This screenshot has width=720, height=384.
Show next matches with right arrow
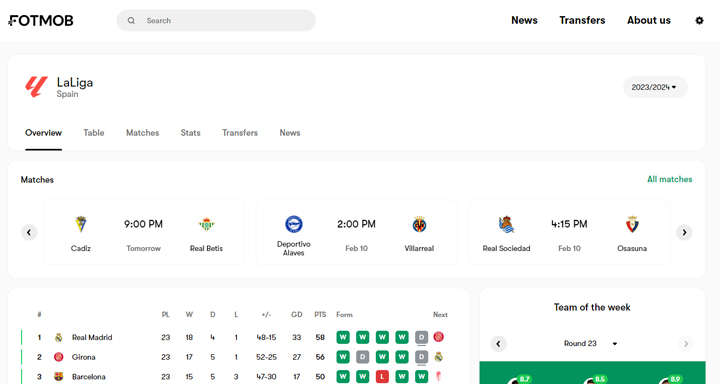point(684,232)
